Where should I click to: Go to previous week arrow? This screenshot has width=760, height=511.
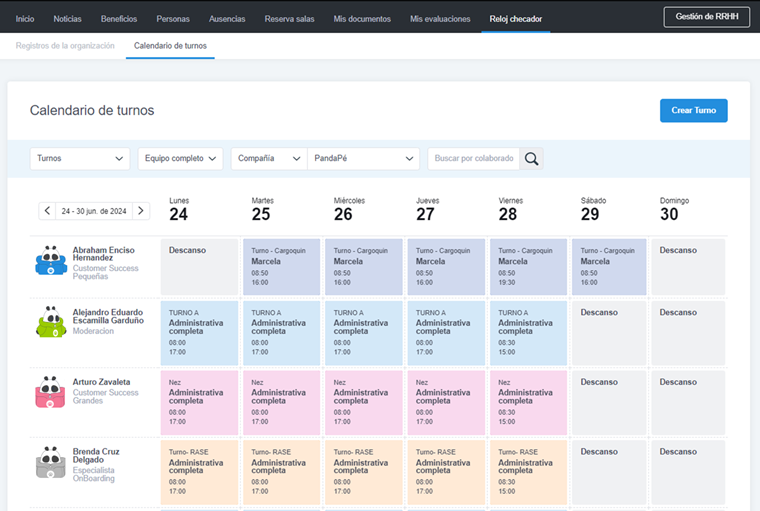(x=47, y=211)
